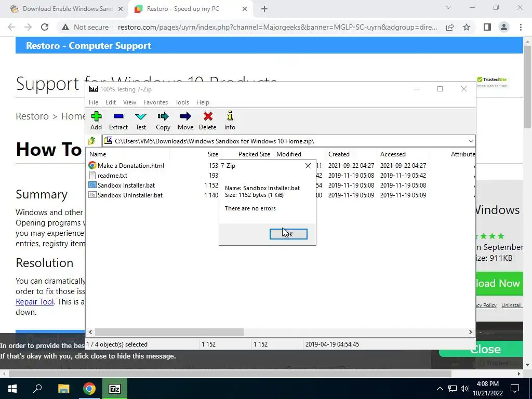This screenshot has width=532, height=399.
Task: Open Windows Start menu
Action: tap(12, 389)
